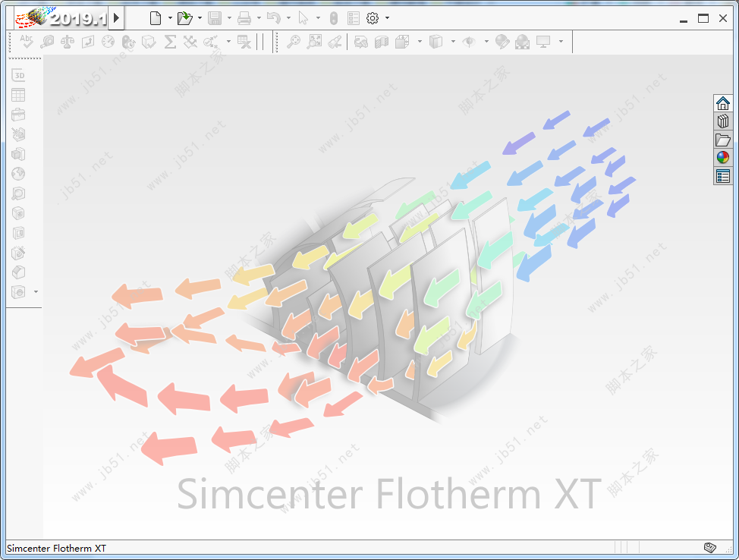Expand the dropdown next to the Open icon
The height and width of the screenshot is (560, 739).
point(200,18)
